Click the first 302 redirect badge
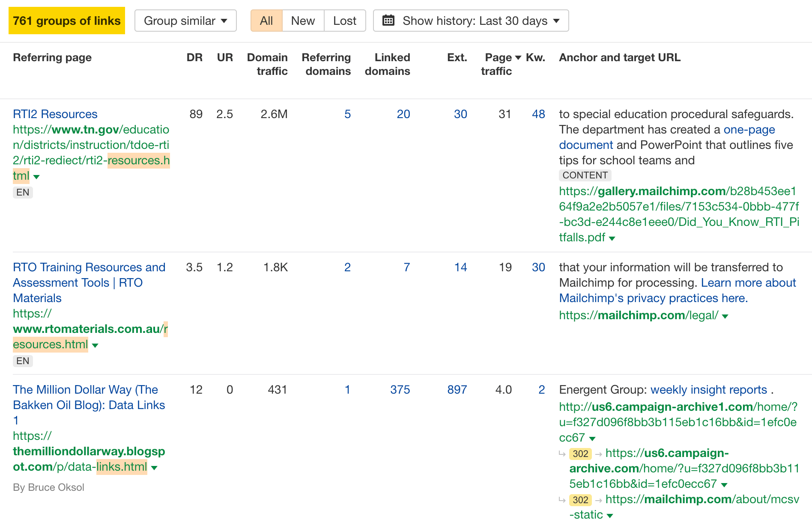The height and width of the screenshot is (528, 812). click(x=580, y=454)
